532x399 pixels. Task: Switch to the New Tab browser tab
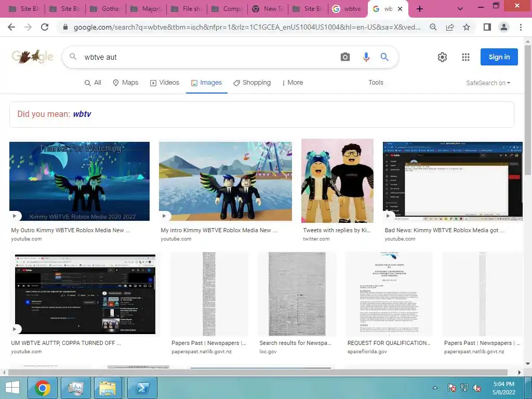[x=268, y=9]
